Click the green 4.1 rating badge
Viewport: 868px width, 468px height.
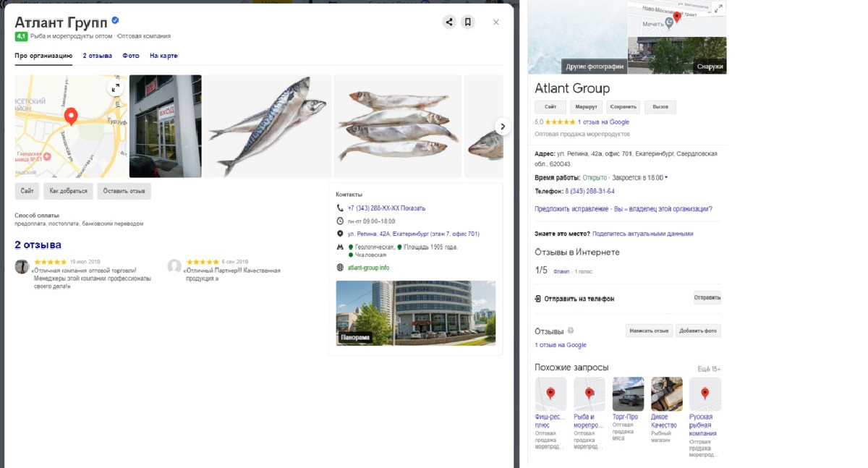click(x=21, y=36)
